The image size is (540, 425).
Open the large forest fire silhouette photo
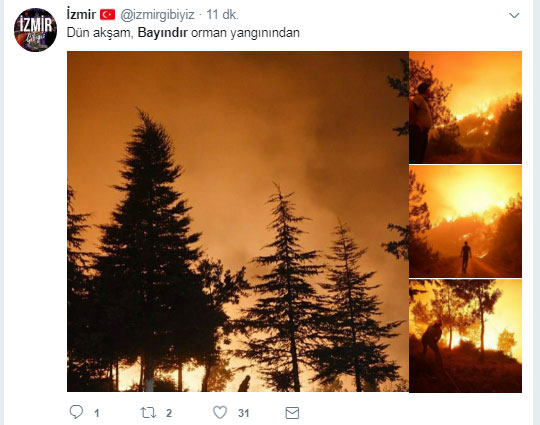click(238, 221)
